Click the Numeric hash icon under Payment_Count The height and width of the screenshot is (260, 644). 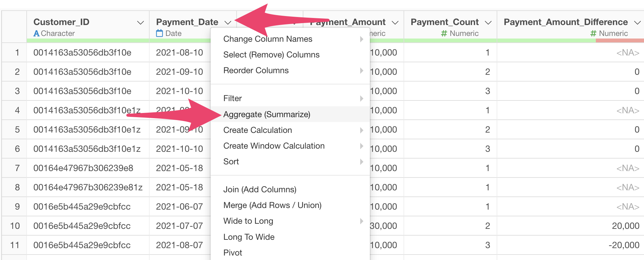pos(444,33)
